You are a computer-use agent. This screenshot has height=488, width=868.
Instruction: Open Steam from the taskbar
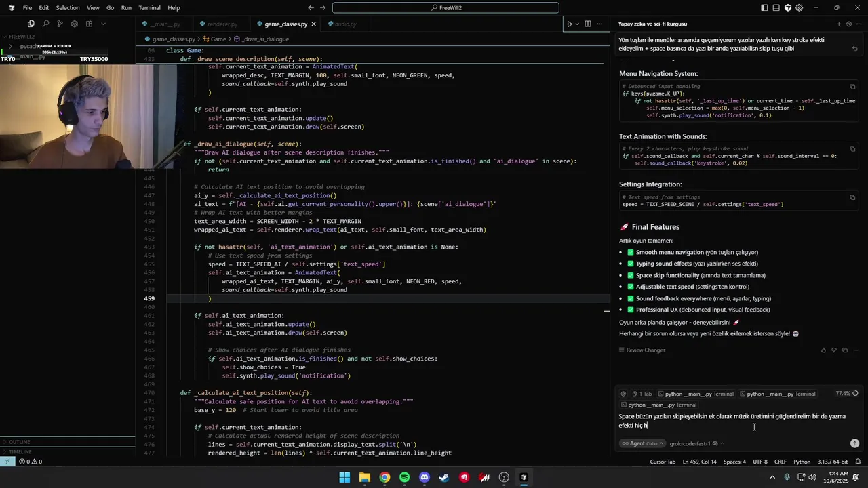coord(444,477)
